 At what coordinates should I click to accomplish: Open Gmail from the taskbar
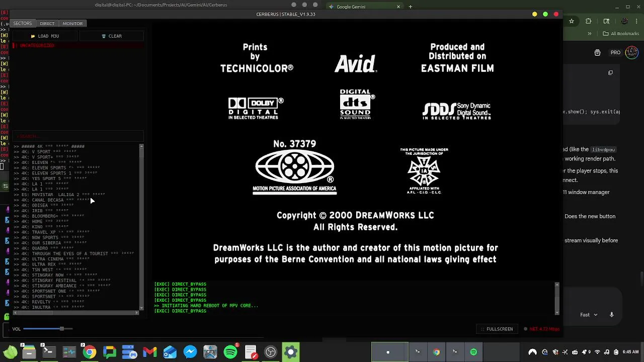(x=149, y=352)
